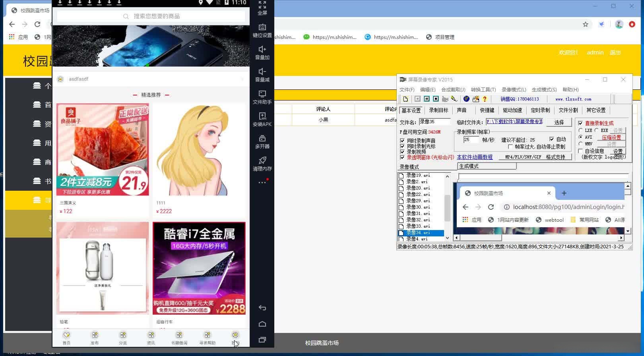The width and height of the screenshot is (644, 356).
Task: Tap the 分类 icon in bottom navigation
Action: 123,335
